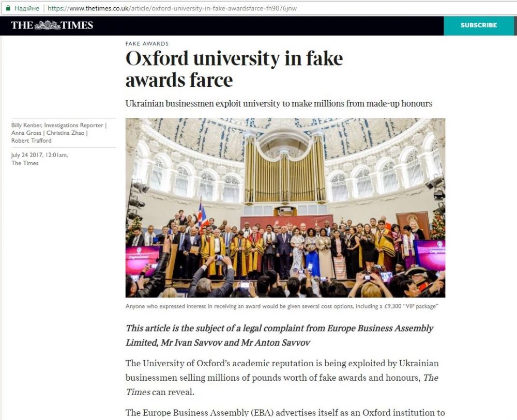Open author Billy Kenber's profile
517x420 pixels.
point(26,125)
